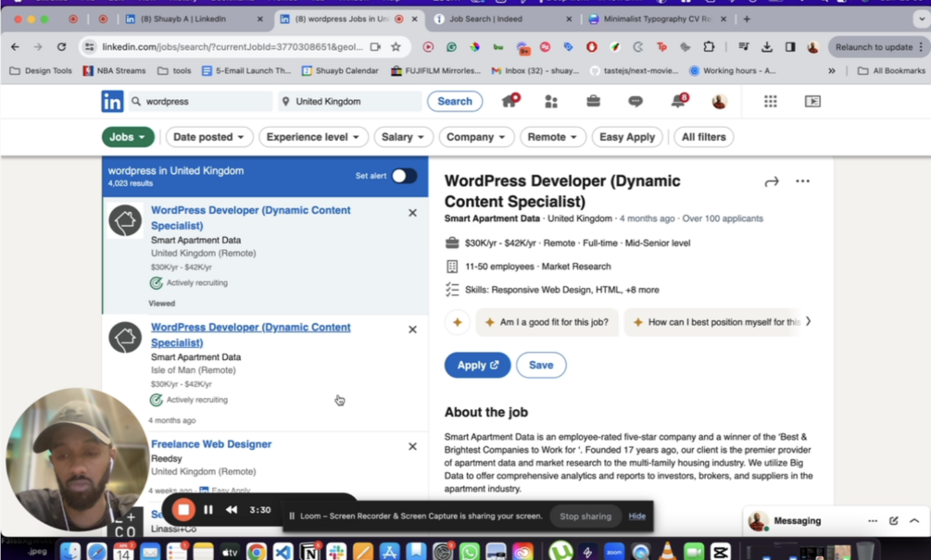Open All filters panel

click(704, 137)
